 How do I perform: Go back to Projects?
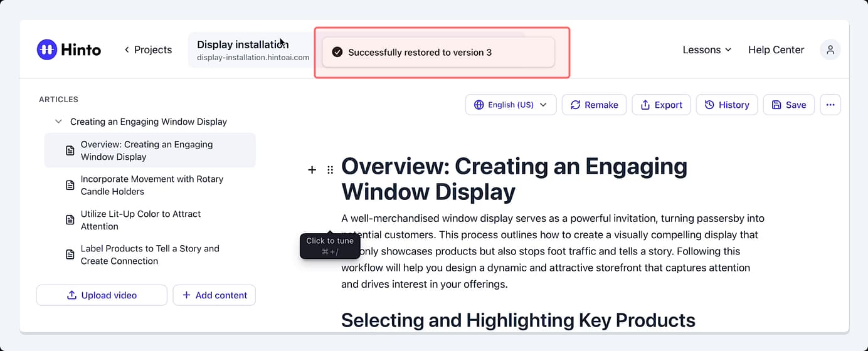[x=148, y=50]
